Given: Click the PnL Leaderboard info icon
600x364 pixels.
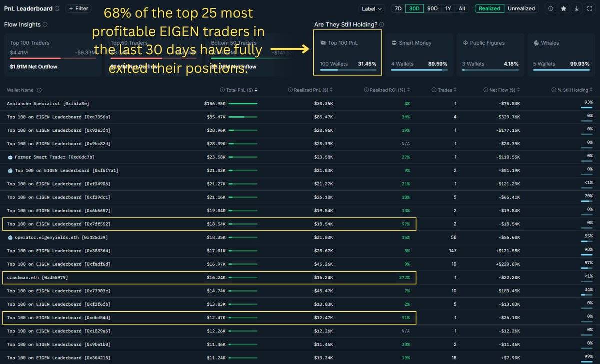Looking at the screenshot, I should click(x=56, y=8).
